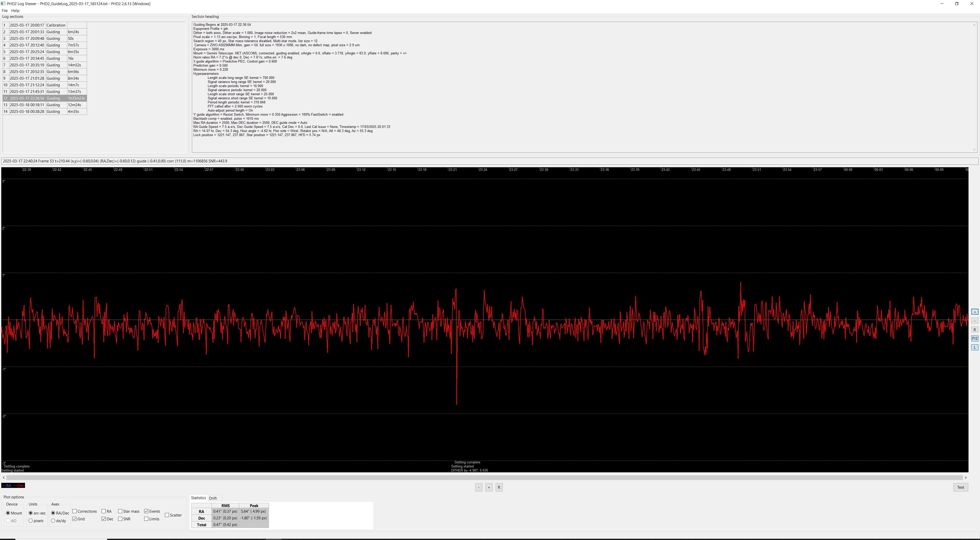The width and height of the screenshot is (980, 540).
Task: Toggle the P/Z pan-zoom mode button
Action: coord(974,338)
